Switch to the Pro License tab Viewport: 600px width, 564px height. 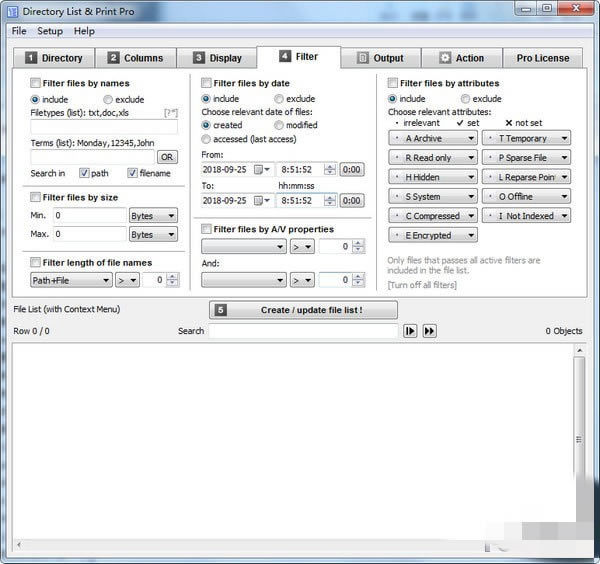(543, 58)
